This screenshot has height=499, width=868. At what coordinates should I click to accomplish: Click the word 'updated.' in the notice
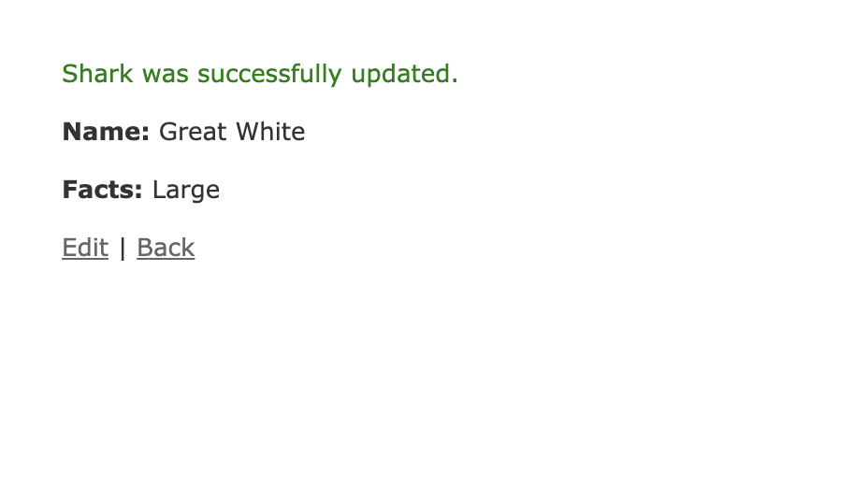coord(405,74)
